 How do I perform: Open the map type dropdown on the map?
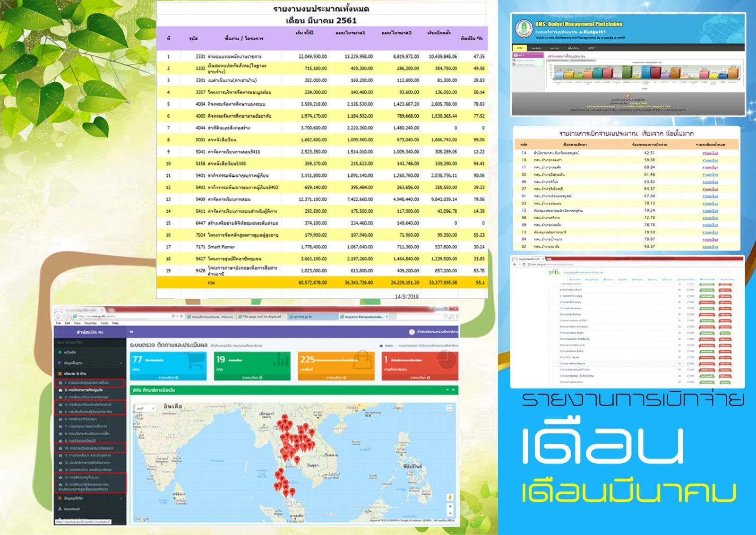click(145, 408)
